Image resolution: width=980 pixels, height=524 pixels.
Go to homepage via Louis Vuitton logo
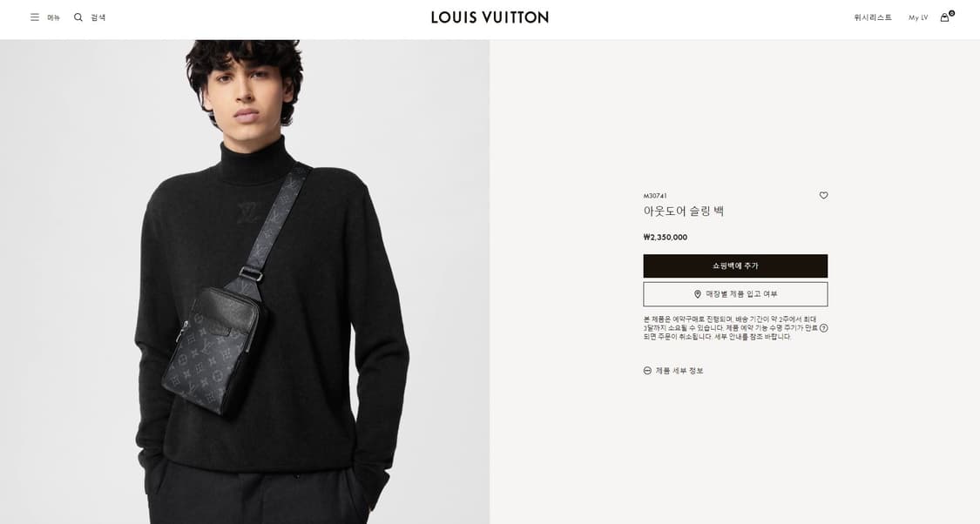tap(490, 17)
